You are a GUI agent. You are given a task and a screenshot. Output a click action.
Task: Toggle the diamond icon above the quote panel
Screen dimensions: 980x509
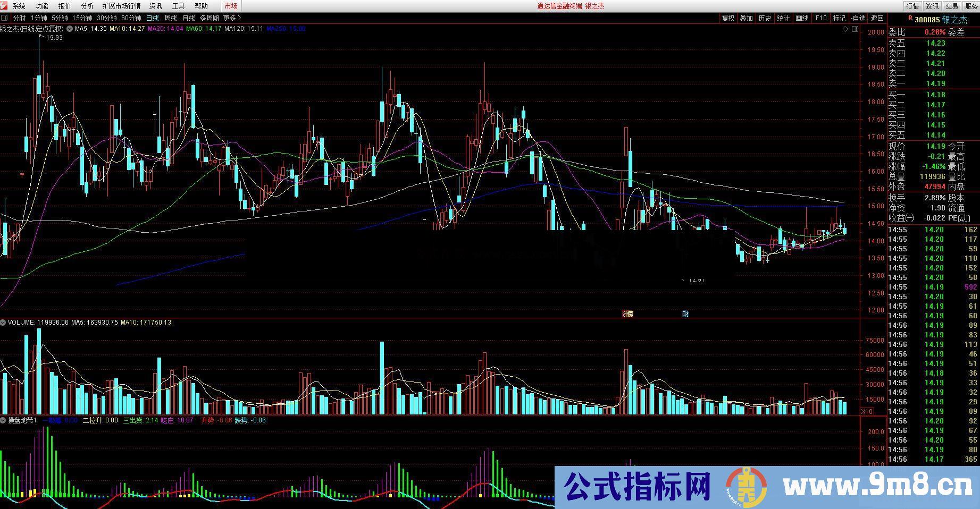845,29
